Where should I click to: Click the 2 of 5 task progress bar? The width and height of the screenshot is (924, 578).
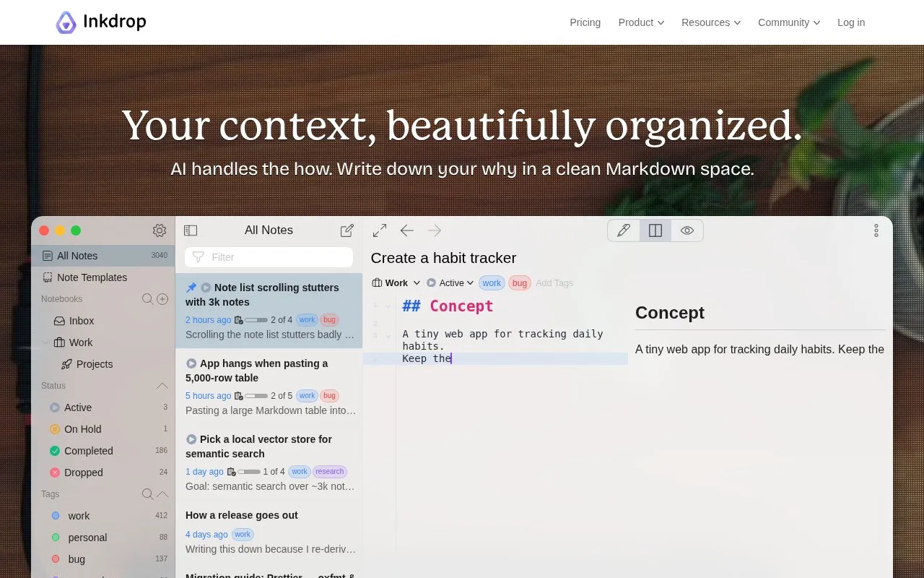256,396
